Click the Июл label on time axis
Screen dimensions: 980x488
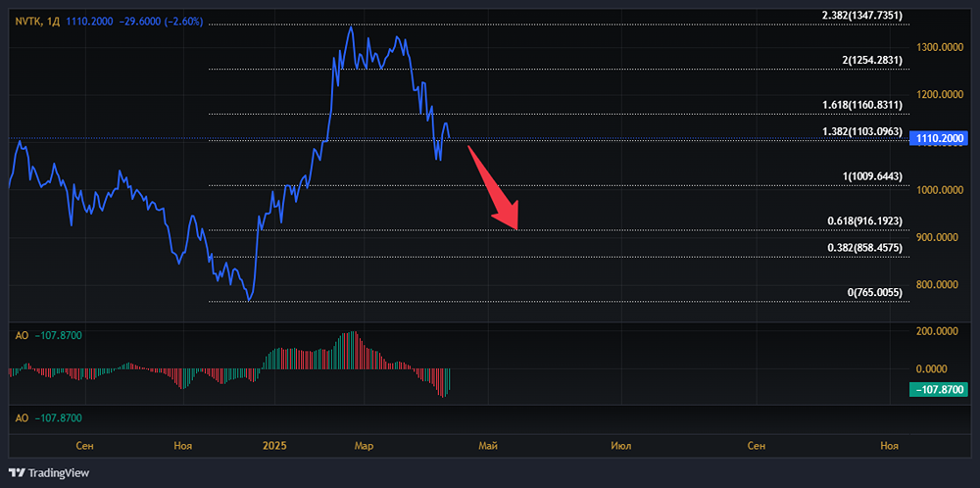click(x=620, y=446)
